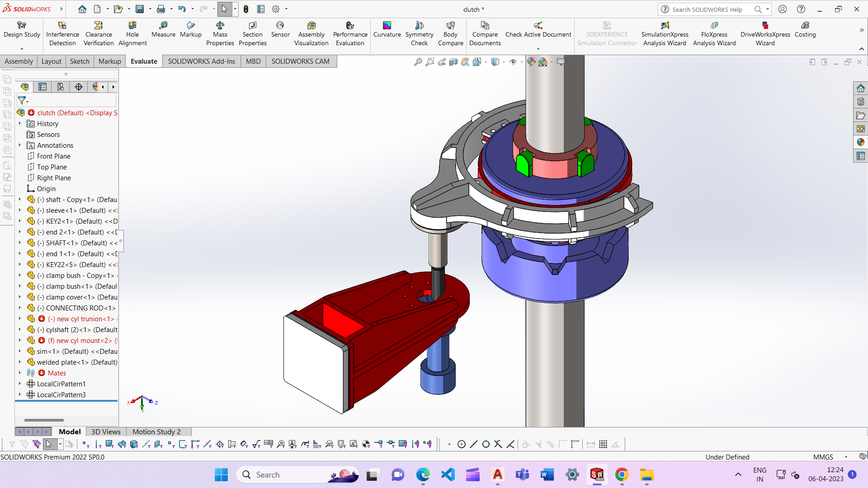Switch to the Sketch ribbon tab
Screen dimensions: 868x488
pos(80,61)
